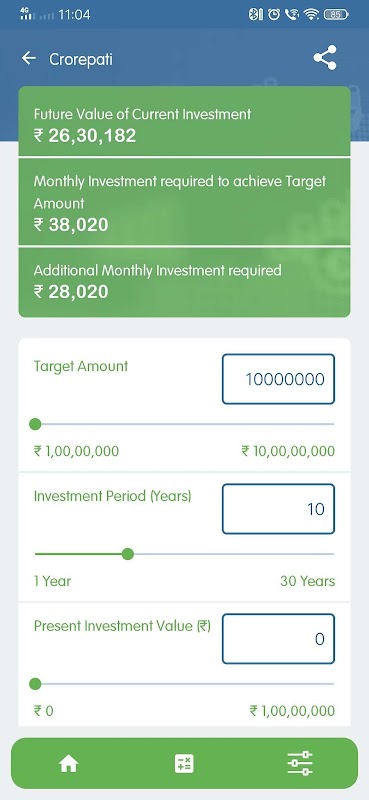Click the Present Investment Value slider handle

coord(35,684)
